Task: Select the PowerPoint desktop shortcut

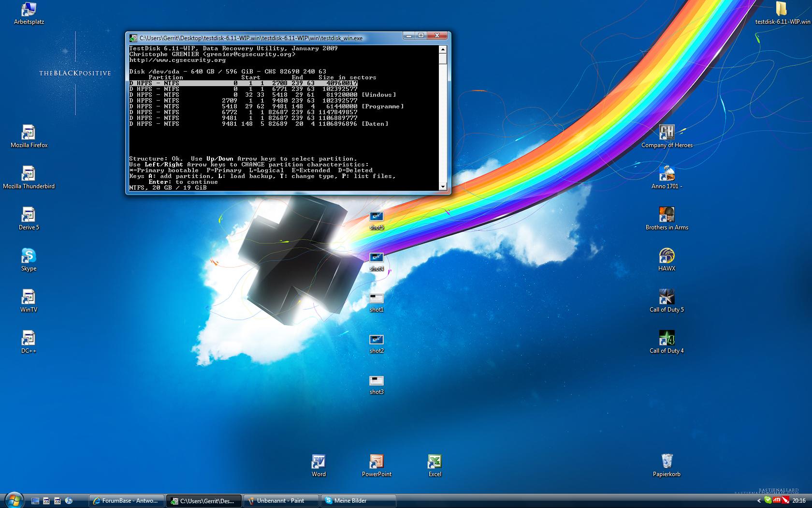Action: (x=377, y=465)
